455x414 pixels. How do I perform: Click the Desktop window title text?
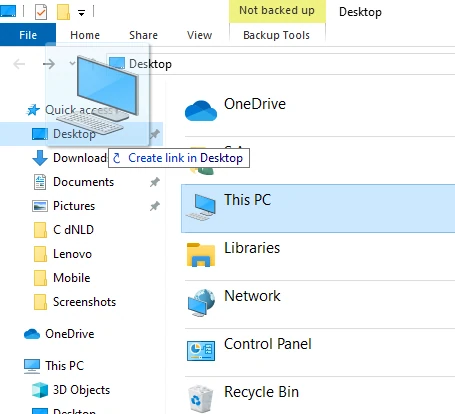coord(360,12)
